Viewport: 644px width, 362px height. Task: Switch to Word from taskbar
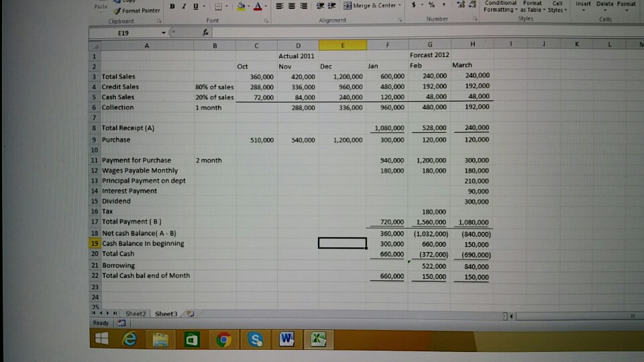(286, 339)
